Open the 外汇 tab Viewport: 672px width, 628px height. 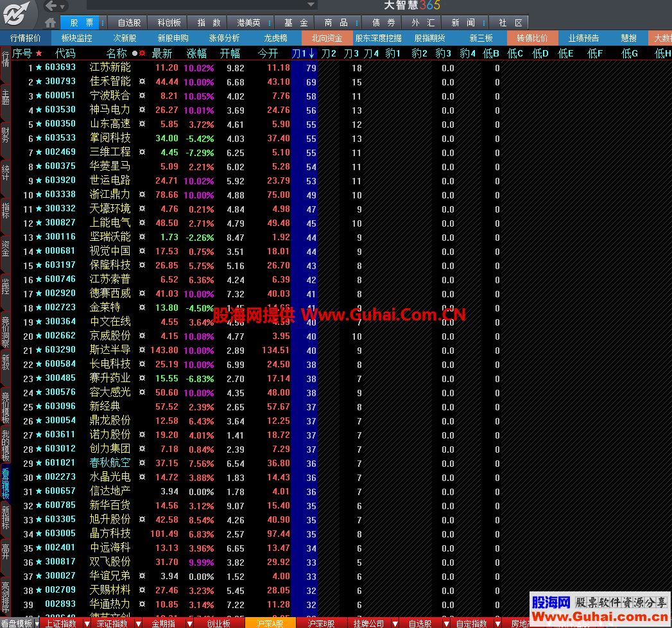pyautogui.click(x=423, y=22)
